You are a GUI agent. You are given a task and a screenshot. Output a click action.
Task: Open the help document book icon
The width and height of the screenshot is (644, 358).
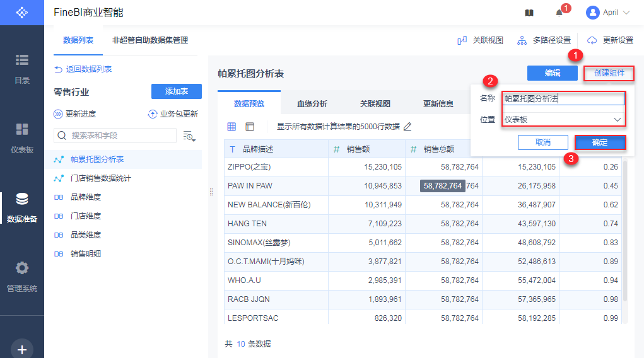pyautogui.click(x=529, y=13)
